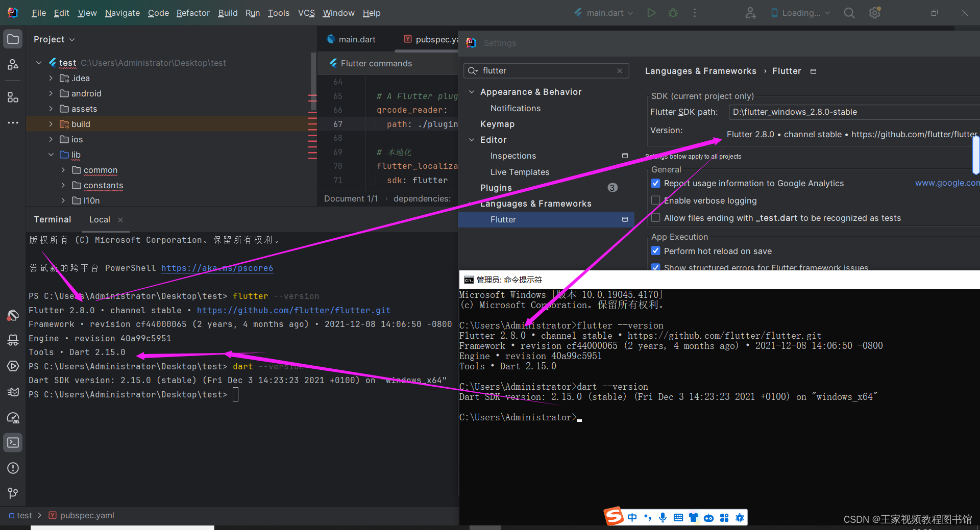The width and height of the screenshot is (980, 530).
Task: Expand the android folder
Action: click(x=50, y=93)
